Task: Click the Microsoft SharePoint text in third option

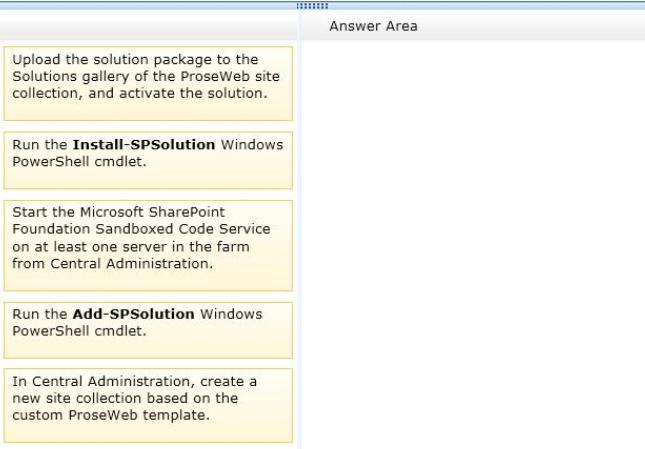Action: pyautogui.click(x=153, y=212)
